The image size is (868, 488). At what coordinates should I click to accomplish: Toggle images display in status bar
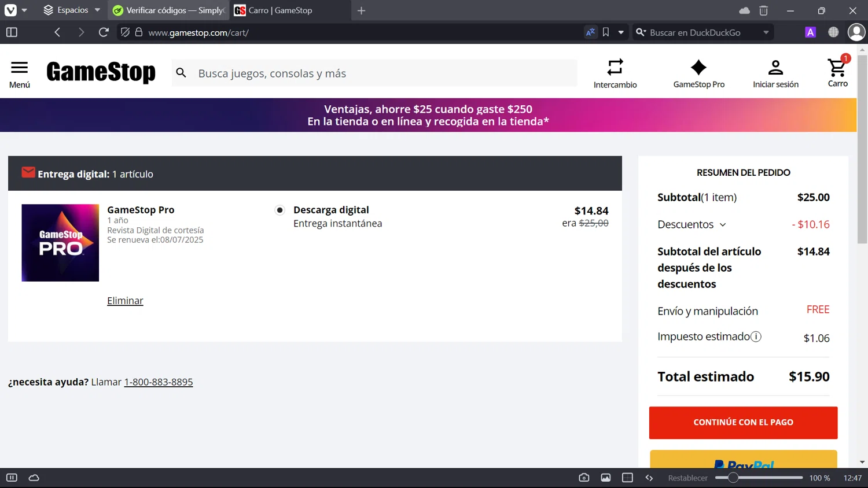coord(606,478)
